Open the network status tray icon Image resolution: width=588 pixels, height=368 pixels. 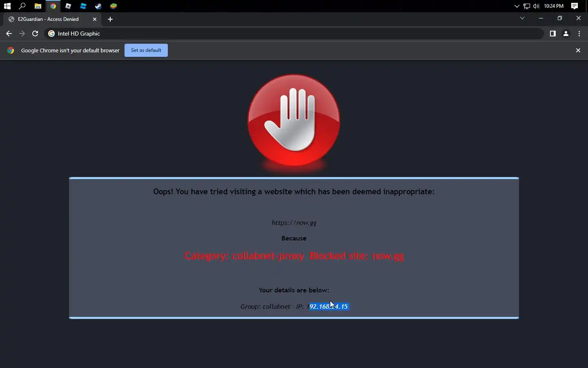(527, 6)
